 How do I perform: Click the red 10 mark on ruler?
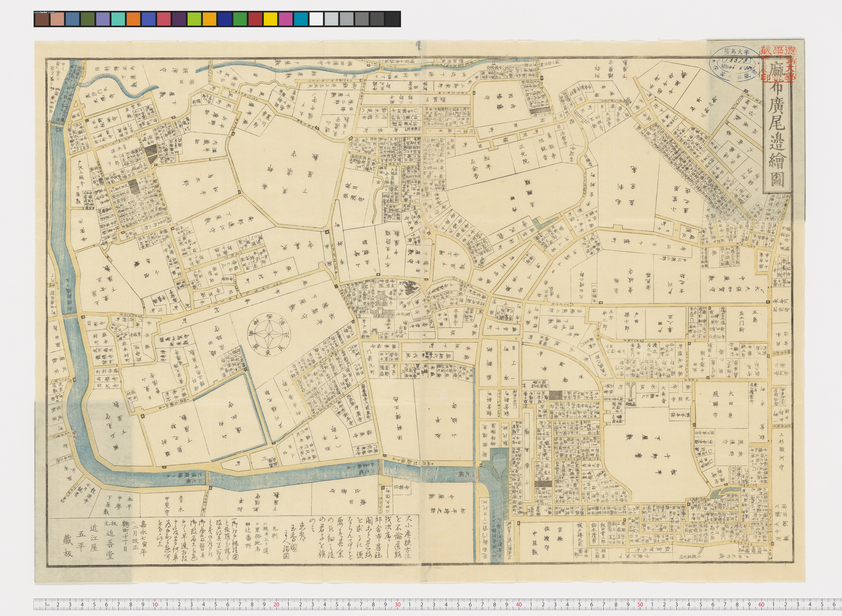pyautogui.click(x=155, y=605)
